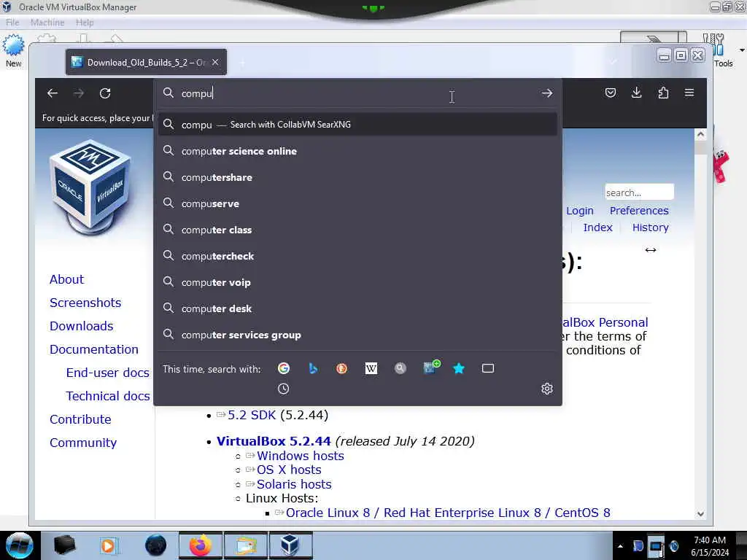Choose 'Search with CollabVM SearXNG' suggestion
The height and width of the screenshot is (560, 747).
point(357,125)
